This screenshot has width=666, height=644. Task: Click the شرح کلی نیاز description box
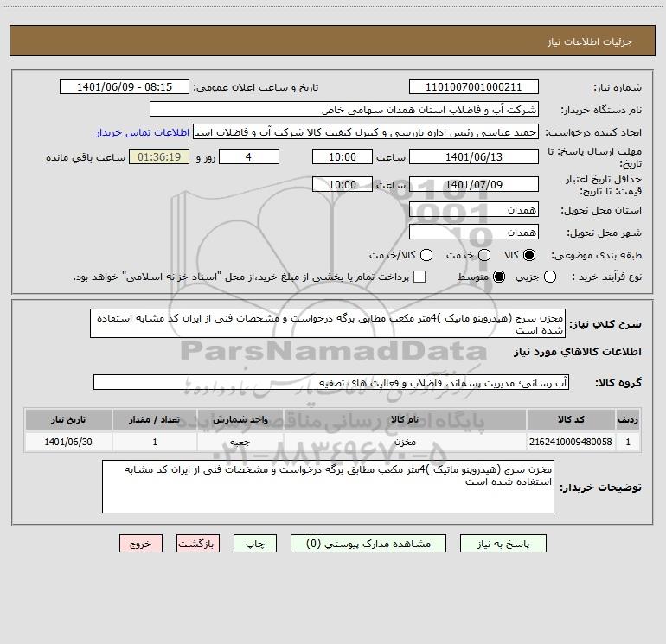pyautogui.click(x=328, y=323)
